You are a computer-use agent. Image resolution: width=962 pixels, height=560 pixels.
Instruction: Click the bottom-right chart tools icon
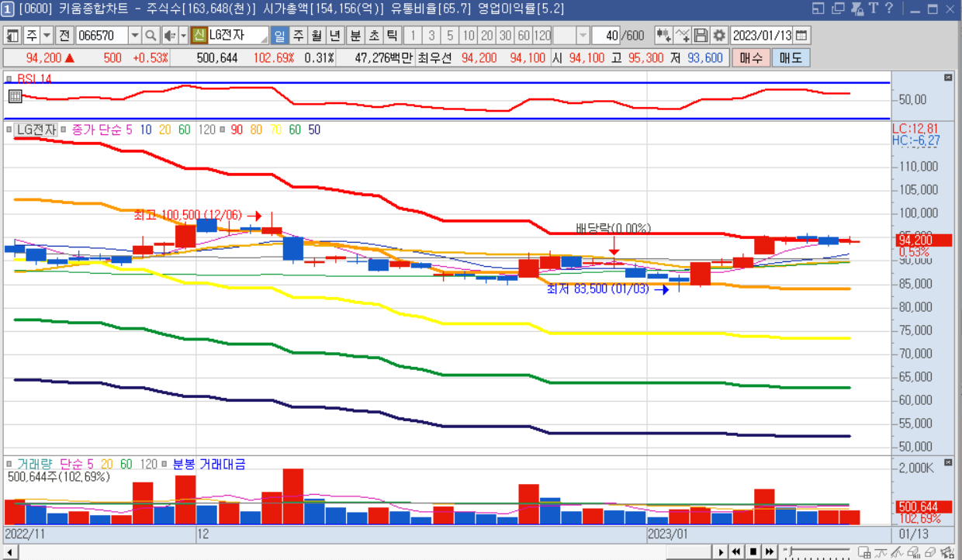click(x=947, y=551)
